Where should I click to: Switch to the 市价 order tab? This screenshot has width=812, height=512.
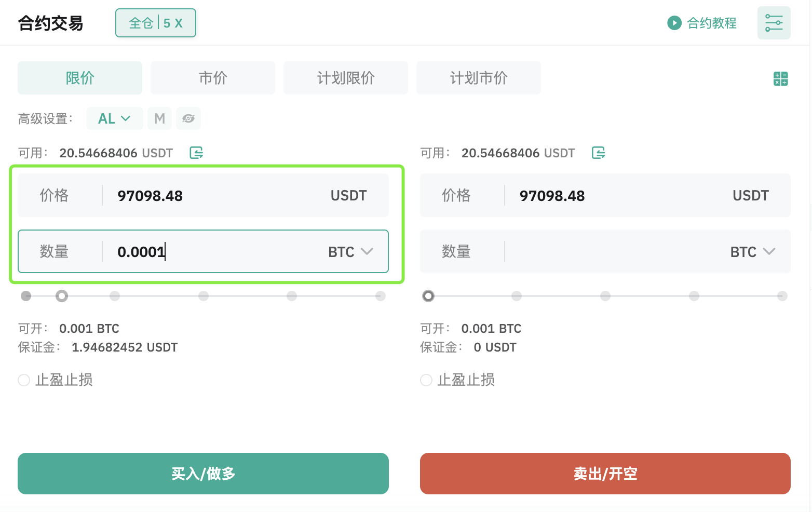[x=213, y=78]
